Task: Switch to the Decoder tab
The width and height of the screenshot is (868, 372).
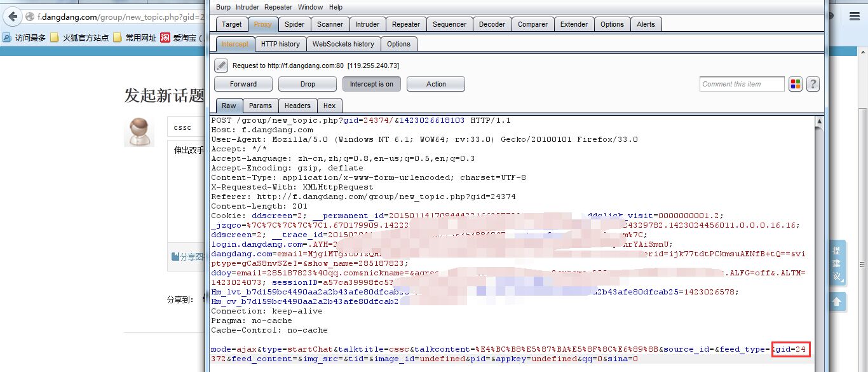Action: tap(492, 24)
